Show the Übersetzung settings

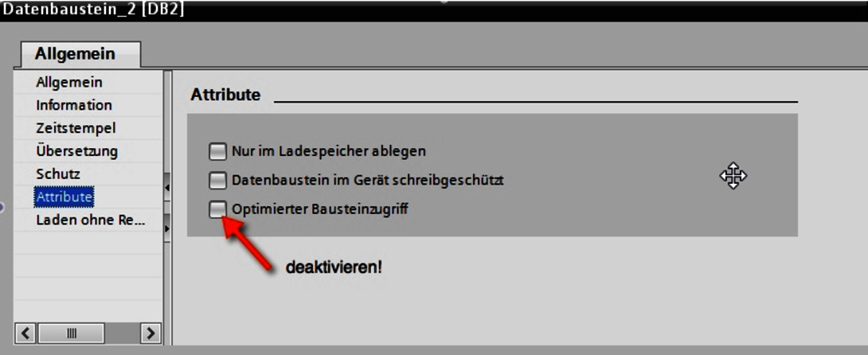(x=77, y=151)
